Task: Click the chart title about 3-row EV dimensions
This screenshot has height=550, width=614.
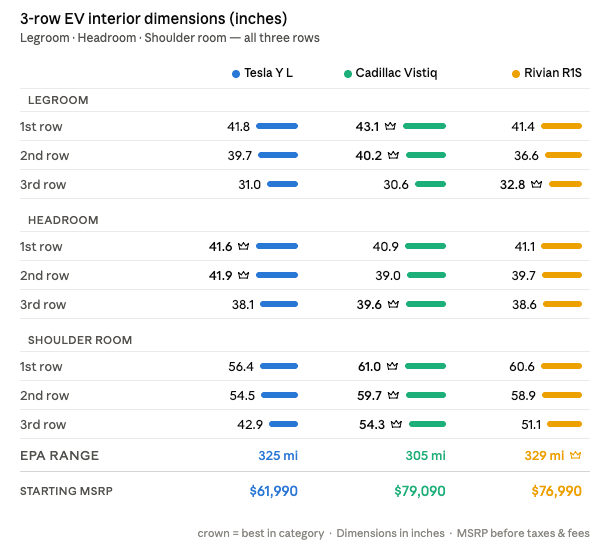Action: pyautogui.click(x=154, y=18)
